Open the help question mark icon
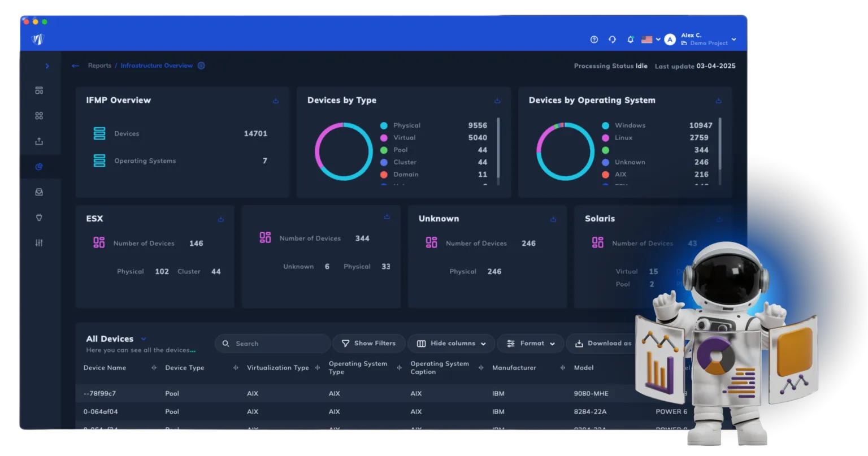868x456 pixels. point(594,40)
